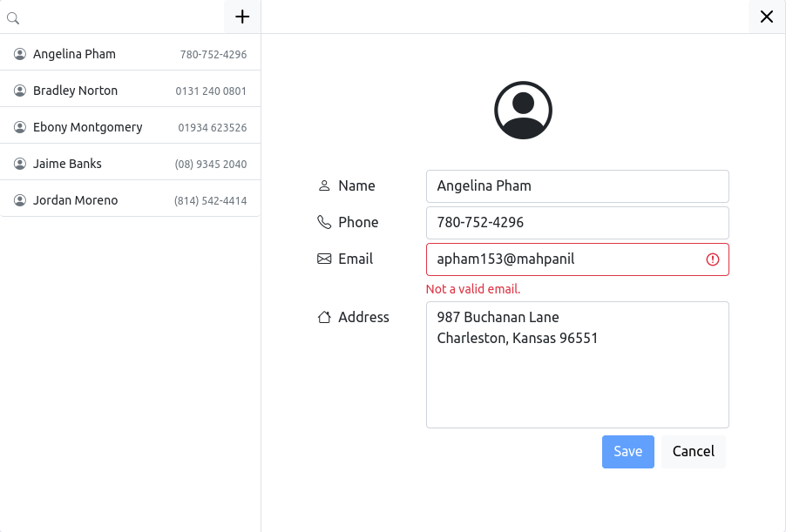Click inside the Name input field
Viewport: 786px width, 532px height.
[577, 185]
